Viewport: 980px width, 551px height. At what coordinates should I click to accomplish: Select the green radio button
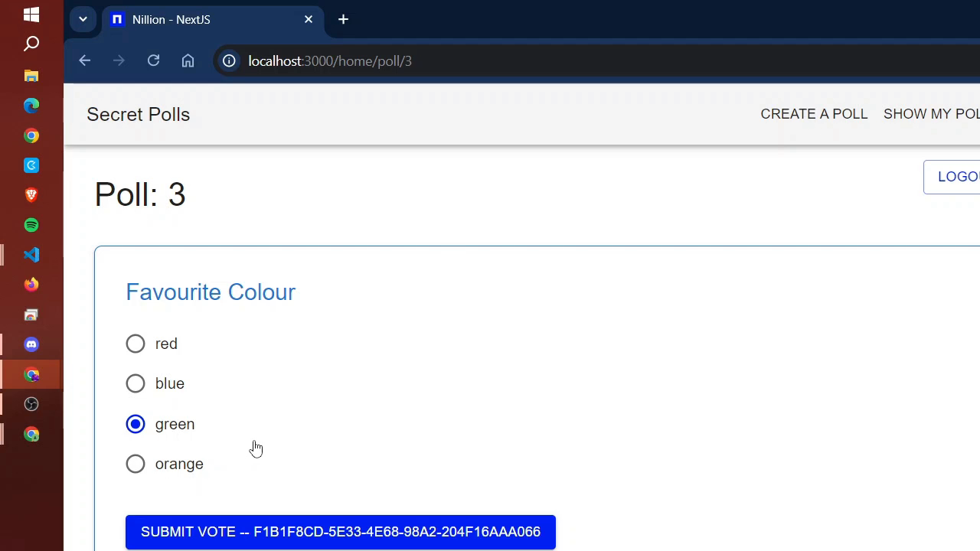(x=136, y=424)
